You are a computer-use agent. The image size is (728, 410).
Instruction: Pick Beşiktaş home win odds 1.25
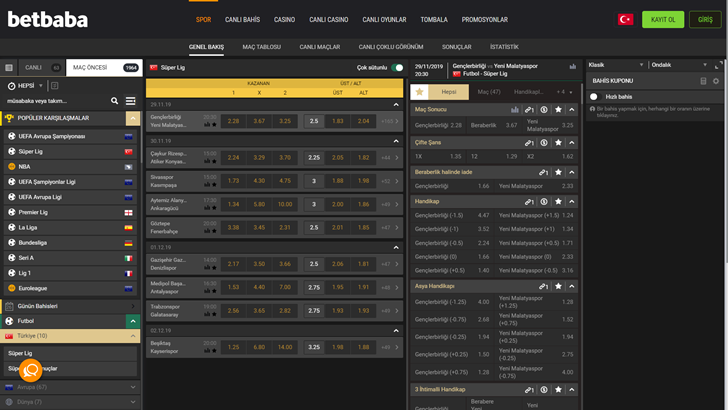point(233,347)
